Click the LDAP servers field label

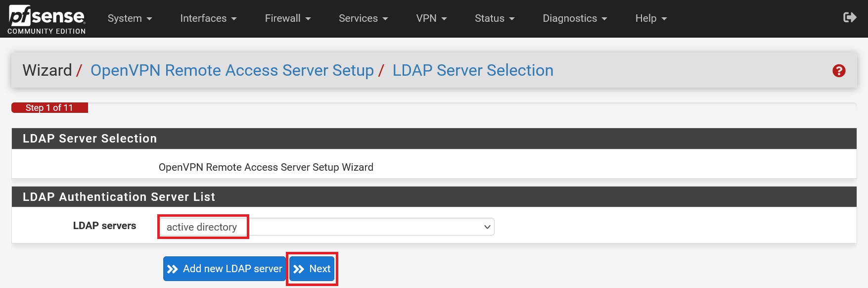tap(104, 226)
